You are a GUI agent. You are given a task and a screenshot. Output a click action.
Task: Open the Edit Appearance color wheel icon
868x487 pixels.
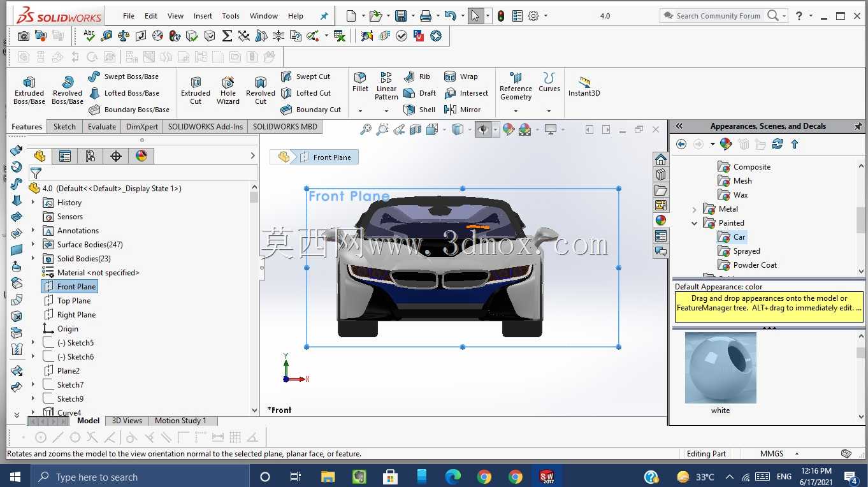pyautogui.click(x=508, y=129)
